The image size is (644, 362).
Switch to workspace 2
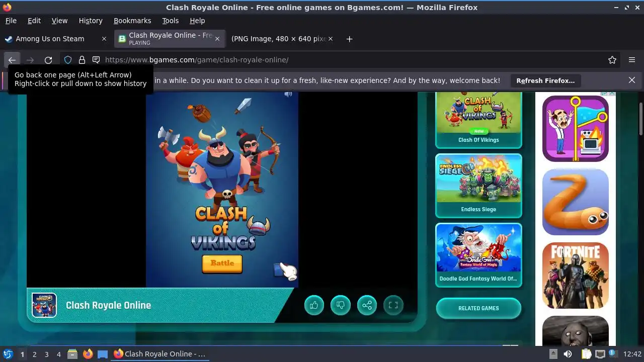34,354
